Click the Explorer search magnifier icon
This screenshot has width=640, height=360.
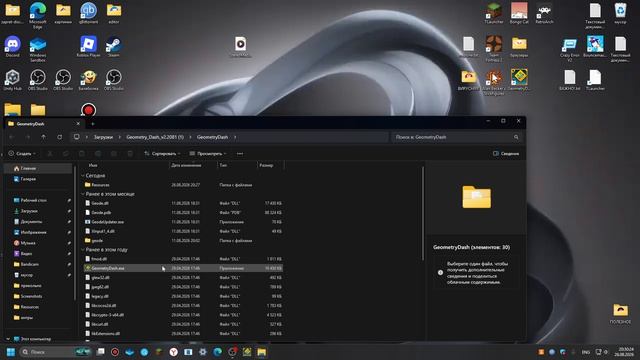coord(516,137)
